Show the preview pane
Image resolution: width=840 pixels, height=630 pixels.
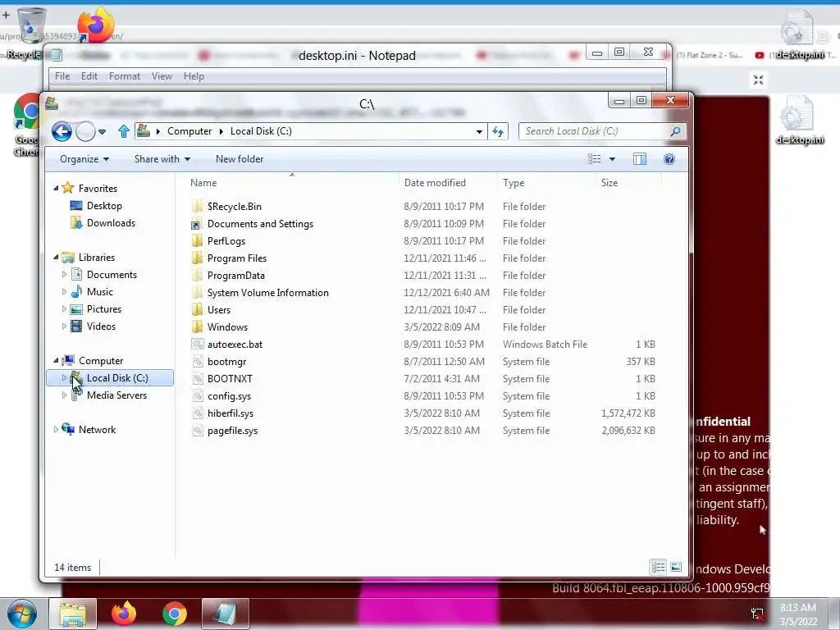point(640,159)
